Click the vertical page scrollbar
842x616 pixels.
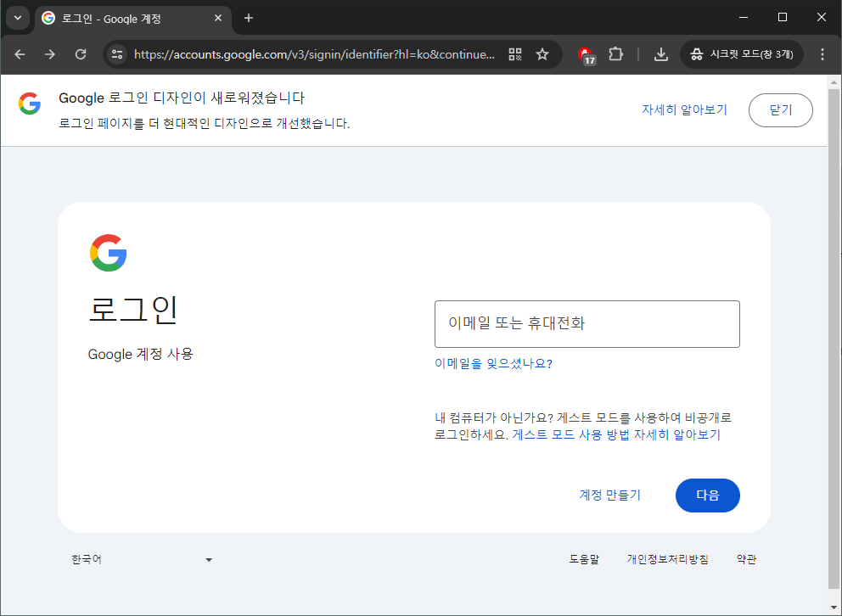(x=834, y=337)
